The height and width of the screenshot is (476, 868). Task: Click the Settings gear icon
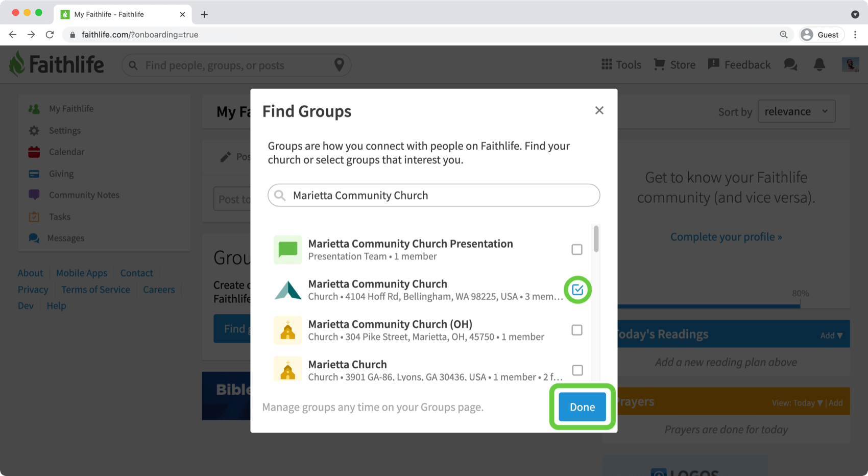[34, 131]
